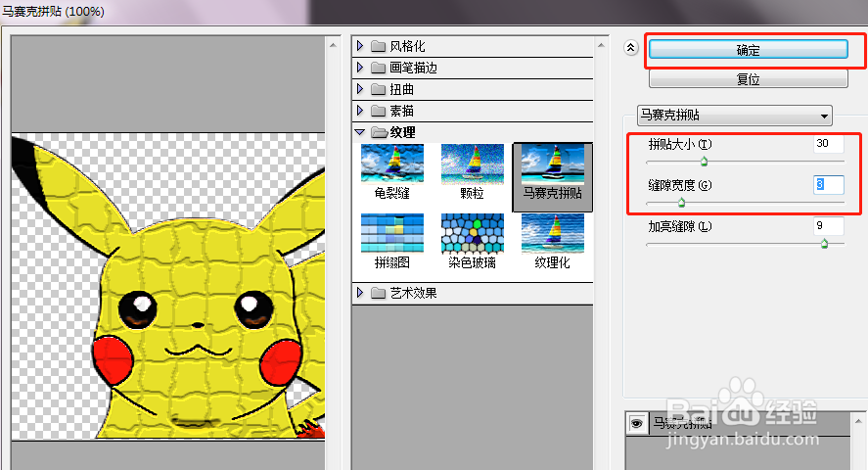The image size is (868, 470).
Task: Click the filter list scroll-up arrow
Action: pyautogui.click(x=601, y=45)
